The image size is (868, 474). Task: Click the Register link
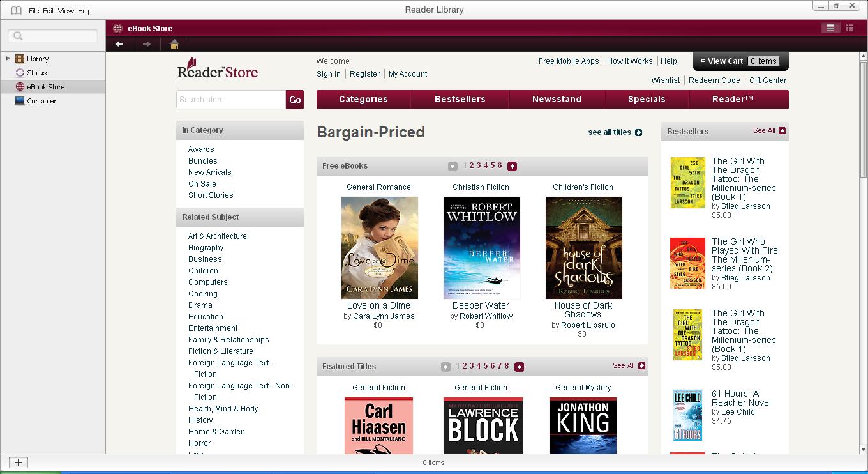[x=365, y=74]
